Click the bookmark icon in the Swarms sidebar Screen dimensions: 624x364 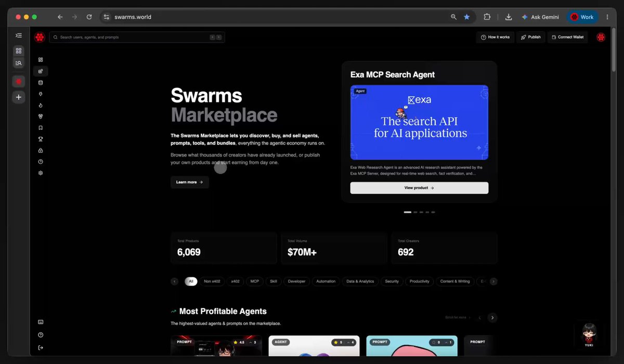(x=41, y=128)
